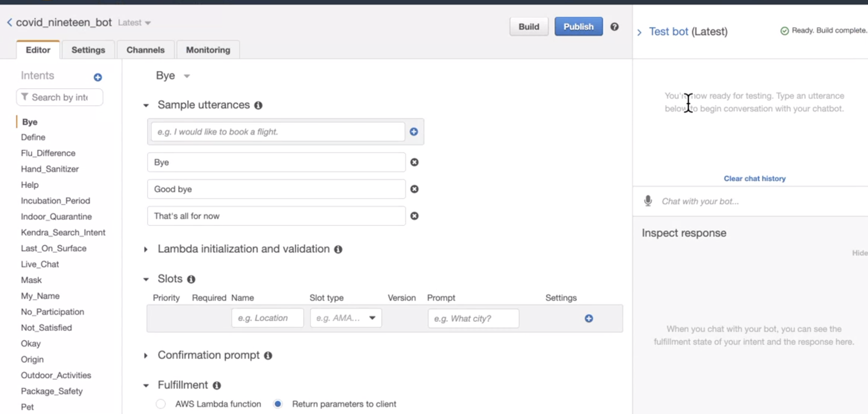Expand Lambda initialization and validation section
This screenshot has width=868, height=414.
pyautogui.click(x=146, y=249)
